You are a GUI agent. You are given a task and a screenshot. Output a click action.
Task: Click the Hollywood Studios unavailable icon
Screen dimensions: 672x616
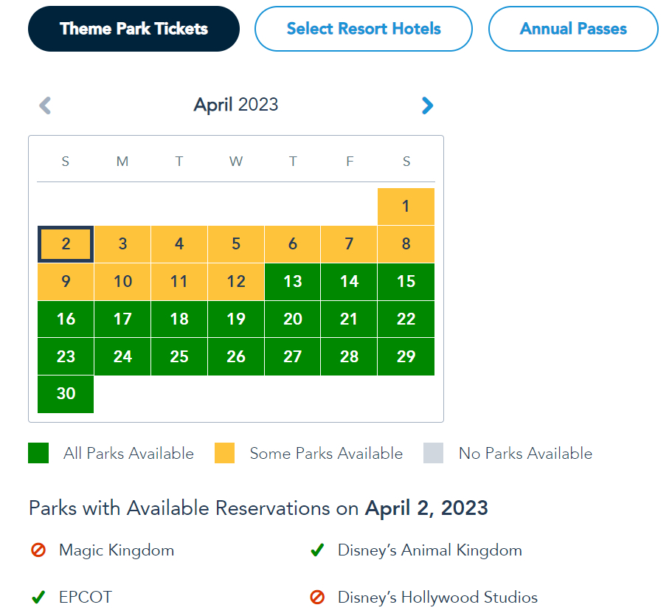click(317, 597)
